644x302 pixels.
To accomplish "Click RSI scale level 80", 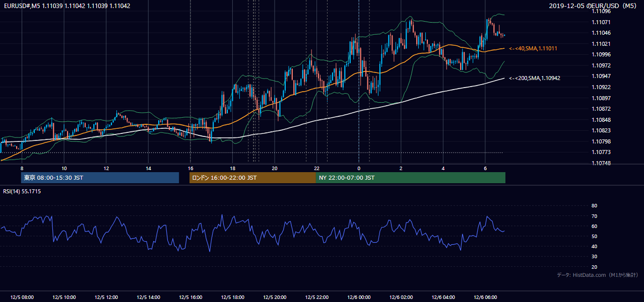I will click(x=594, y=206).
